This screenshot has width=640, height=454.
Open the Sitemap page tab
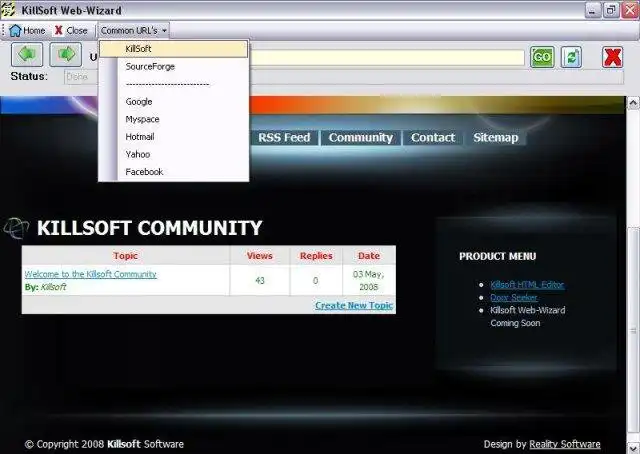[x=496, y=138]
